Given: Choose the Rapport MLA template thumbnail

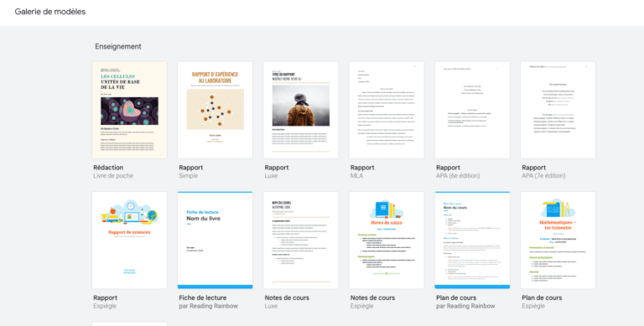Looking at the screenshot, I should click(387, 110).
